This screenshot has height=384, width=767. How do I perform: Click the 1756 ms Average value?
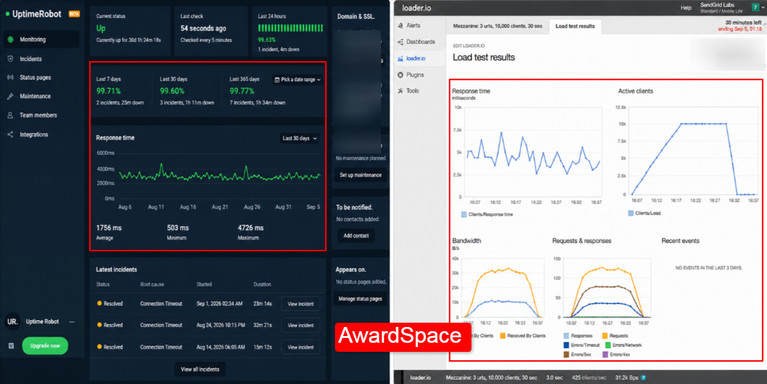tap(109, 228)
